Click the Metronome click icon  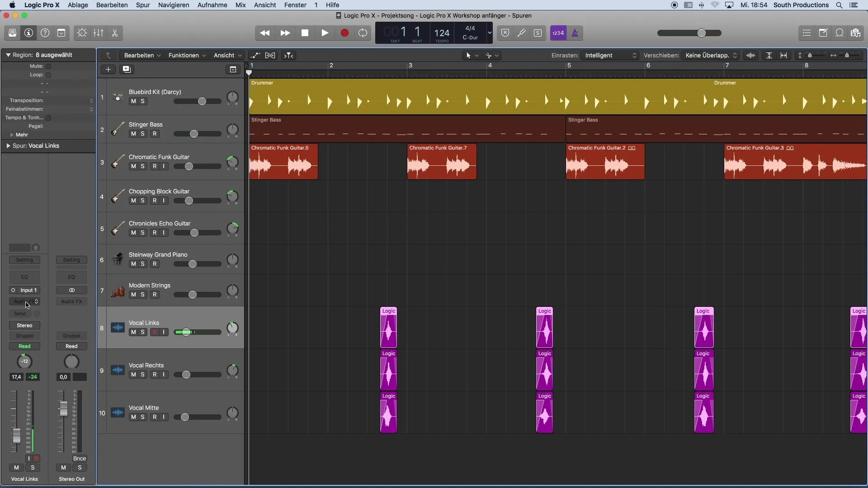574,33
